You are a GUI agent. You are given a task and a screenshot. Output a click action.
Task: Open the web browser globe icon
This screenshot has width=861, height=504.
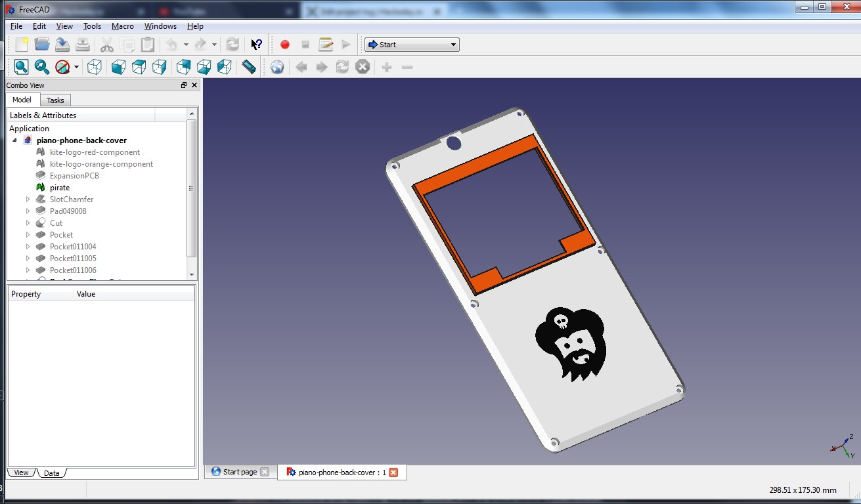tap(277, 67)
